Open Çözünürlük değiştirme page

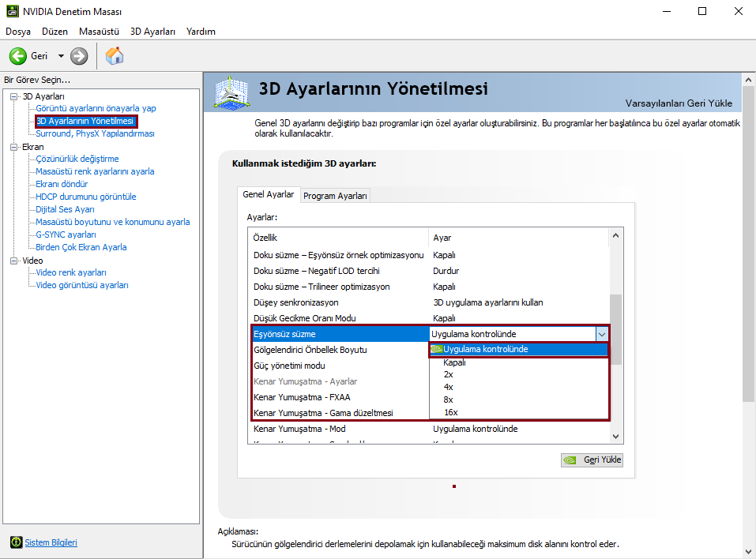tap(77, 159)
